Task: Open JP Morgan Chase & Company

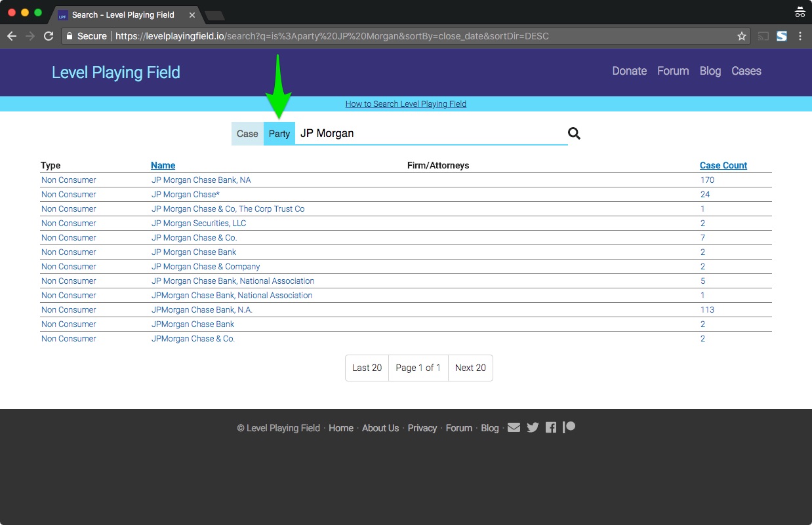Action: tap(206, 266)
